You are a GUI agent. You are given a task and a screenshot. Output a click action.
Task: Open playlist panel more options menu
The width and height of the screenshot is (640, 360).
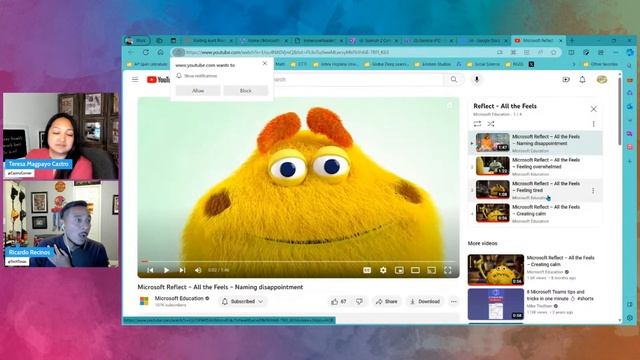point(593,124)
